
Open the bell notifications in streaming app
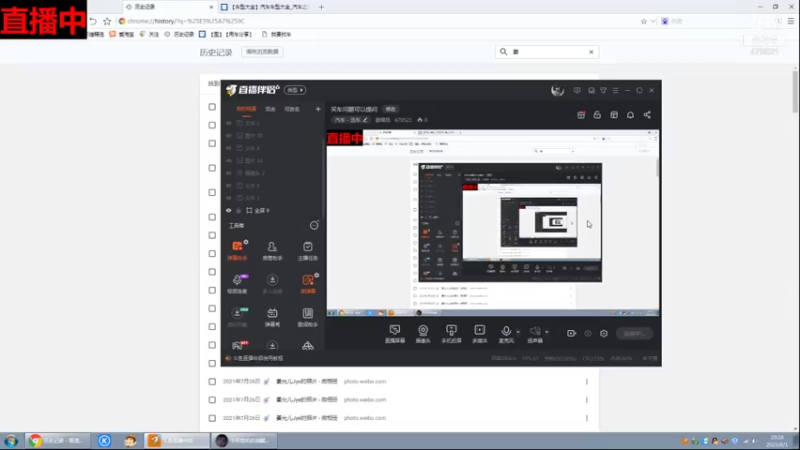(630, 115)
